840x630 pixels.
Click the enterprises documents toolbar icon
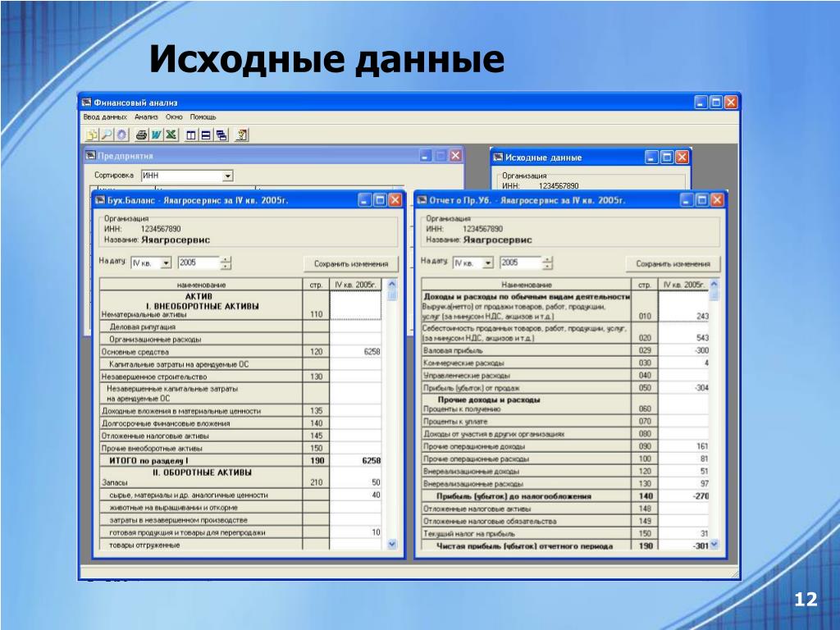(92, 135)
